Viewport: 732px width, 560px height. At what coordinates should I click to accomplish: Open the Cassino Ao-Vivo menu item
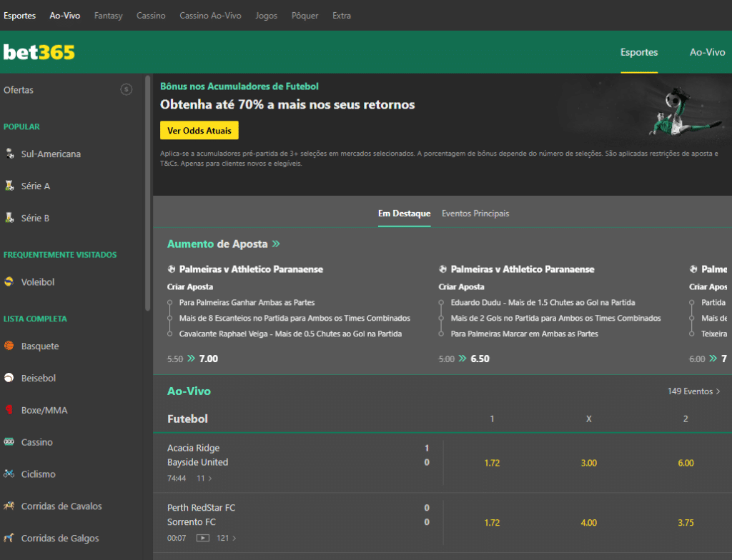coord(211,16)
